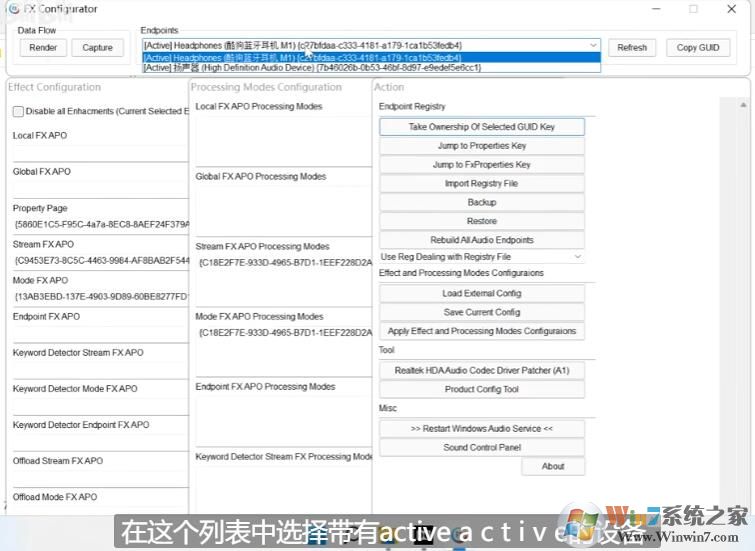
Task: Click the Offload Stream FX APO field
Action: click(x=101, y=478)
